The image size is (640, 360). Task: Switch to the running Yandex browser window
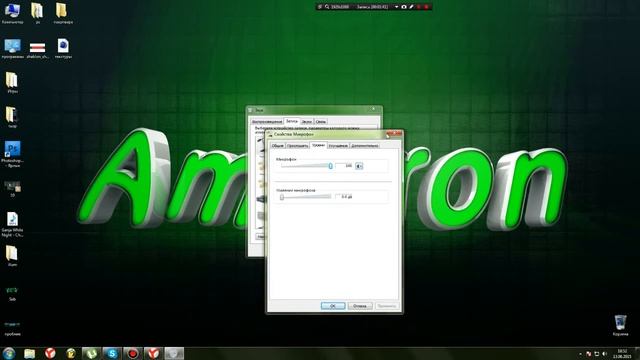153,353
